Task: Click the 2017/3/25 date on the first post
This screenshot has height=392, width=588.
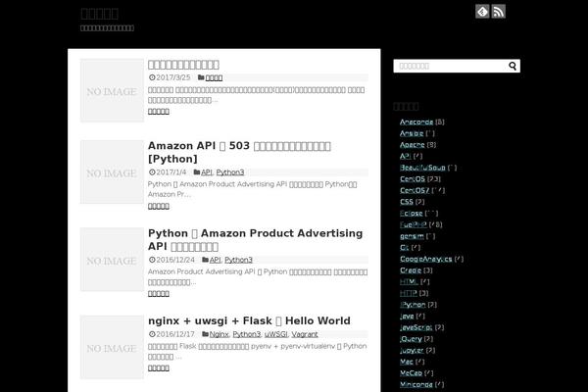Action: [172, 77]
